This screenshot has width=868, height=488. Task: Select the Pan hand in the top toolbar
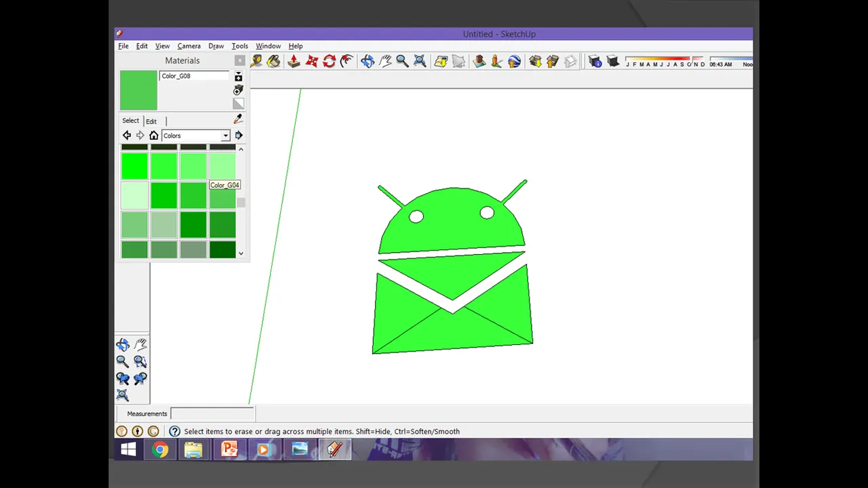[385, 62]
